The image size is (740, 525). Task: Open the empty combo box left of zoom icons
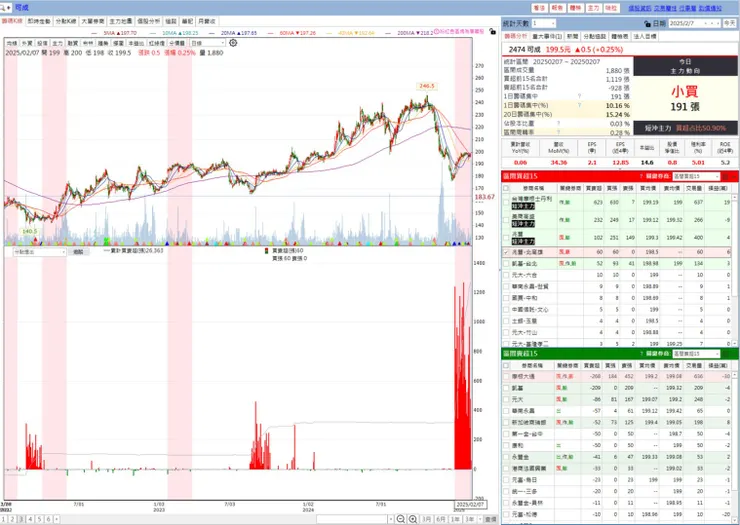[355, 519]
